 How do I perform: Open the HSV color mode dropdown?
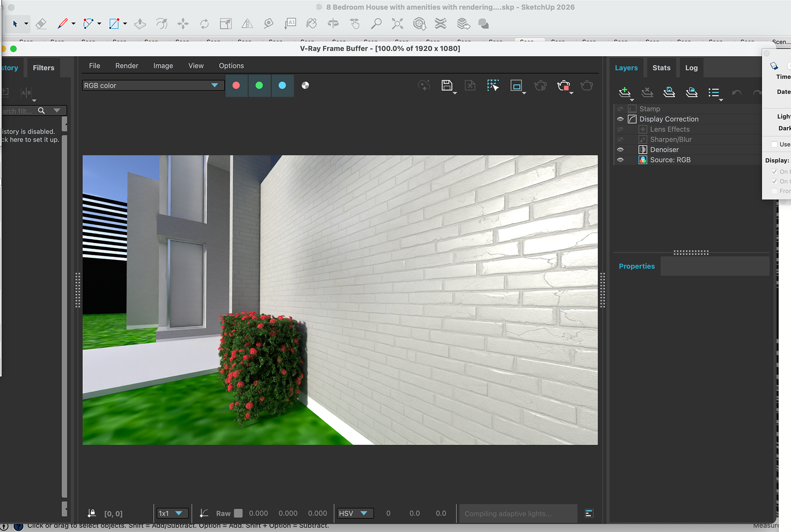[x=354, y=513]
